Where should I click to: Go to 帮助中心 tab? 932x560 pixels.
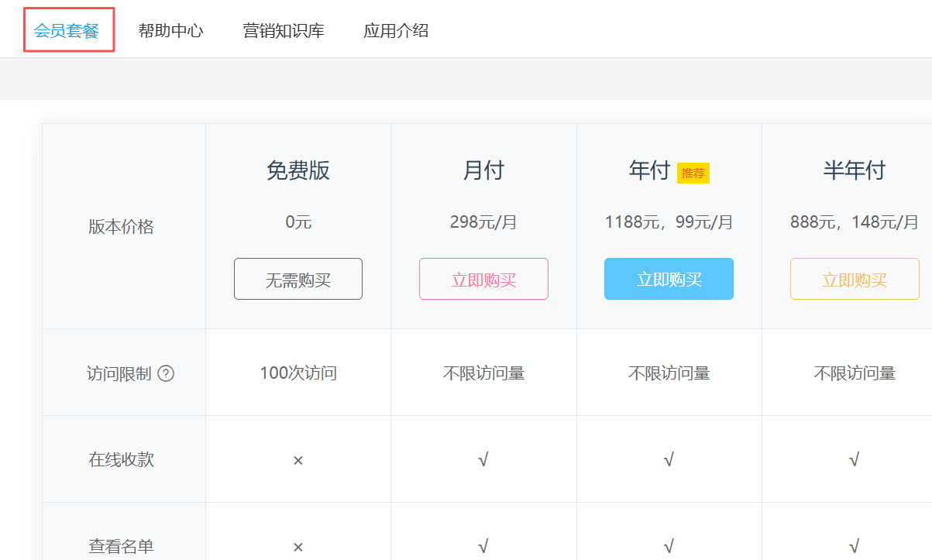pos(170,31)
